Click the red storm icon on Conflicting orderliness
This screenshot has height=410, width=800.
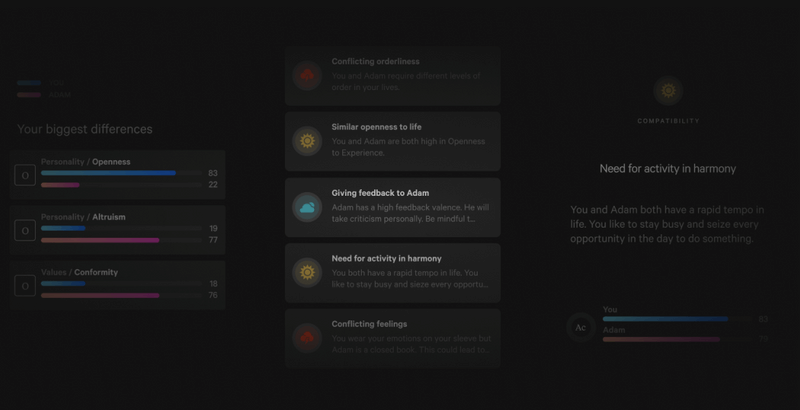pos(307,75)
